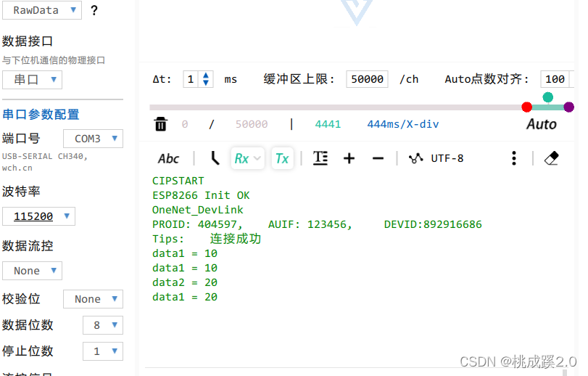Click the question mark help icon
This screenshot has width=588, height=376.
(x=94, y=10)
